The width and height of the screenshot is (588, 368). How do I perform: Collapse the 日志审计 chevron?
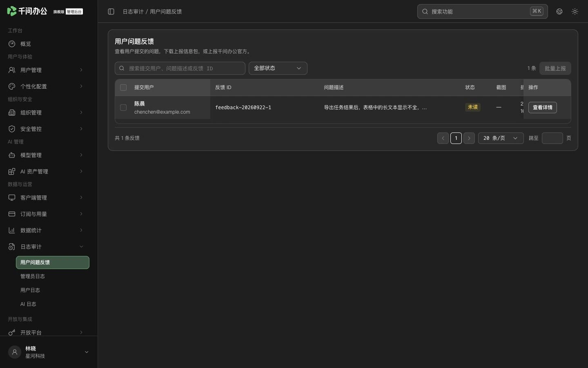click(x=81, y=247)
